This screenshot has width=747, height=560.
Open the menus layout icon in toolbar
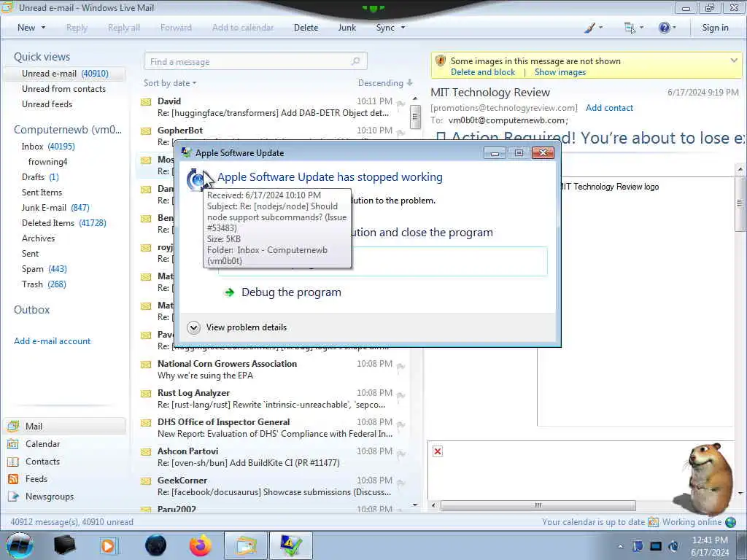630,28
